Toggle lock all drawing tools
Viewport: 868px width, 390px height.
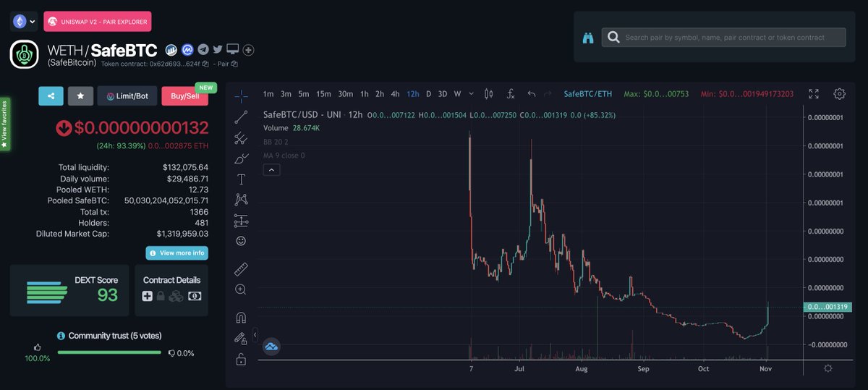241,359
